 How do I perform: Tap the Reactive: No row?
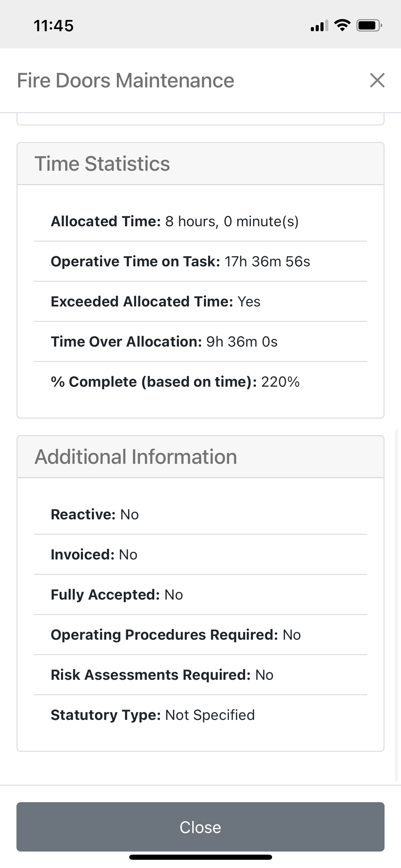[x=95, y=514]
